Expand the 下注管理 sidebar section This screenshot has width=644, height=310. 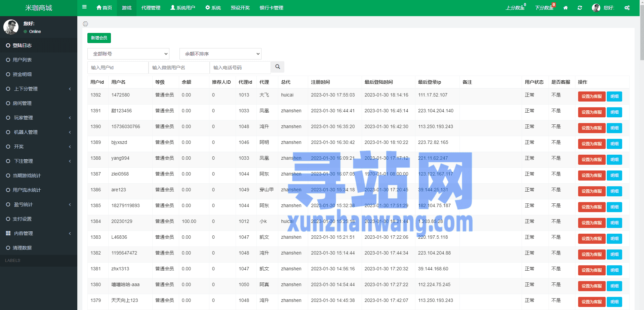tap(39, 161)
